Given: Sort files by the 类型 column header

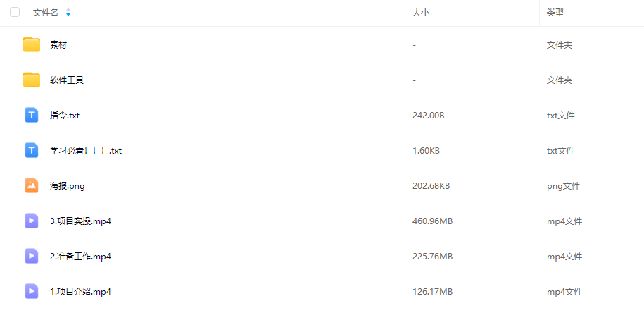Looking at the screenshot, I should (x=555, y=13).
